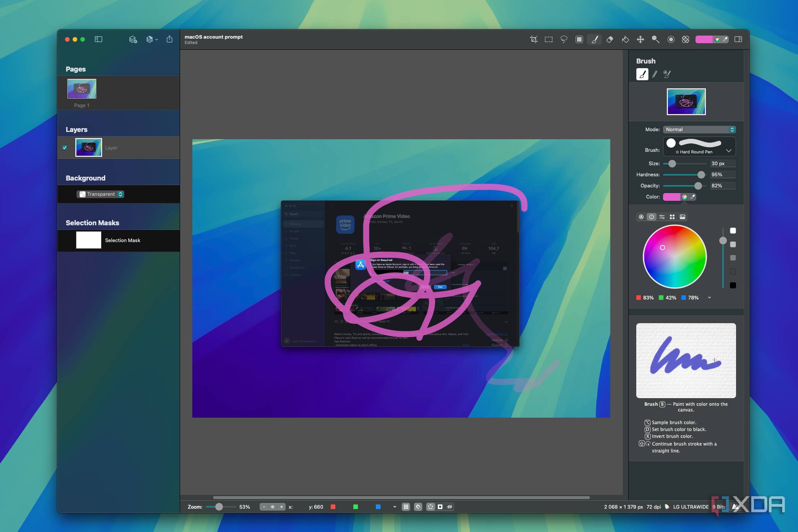798x532 pixels.
Task: Click the zoom in plus button
Action: pos(281,507)
